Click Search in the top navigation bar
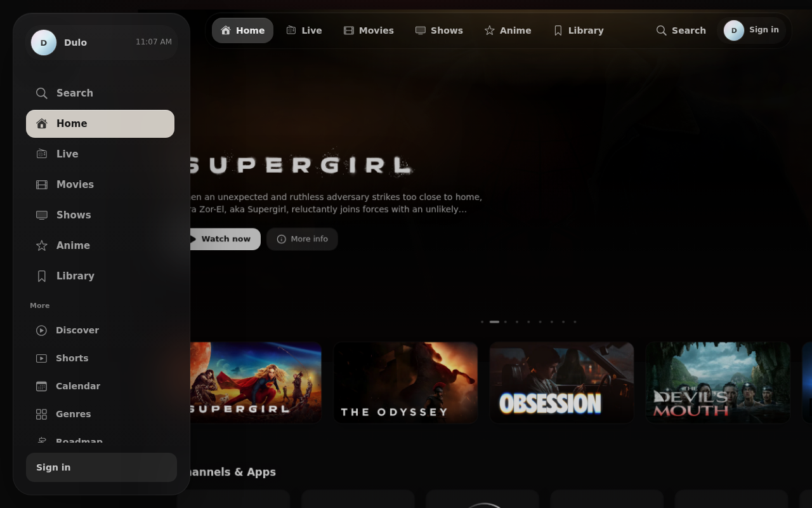Viewport: 812px width, 508px height. [681, 30]
